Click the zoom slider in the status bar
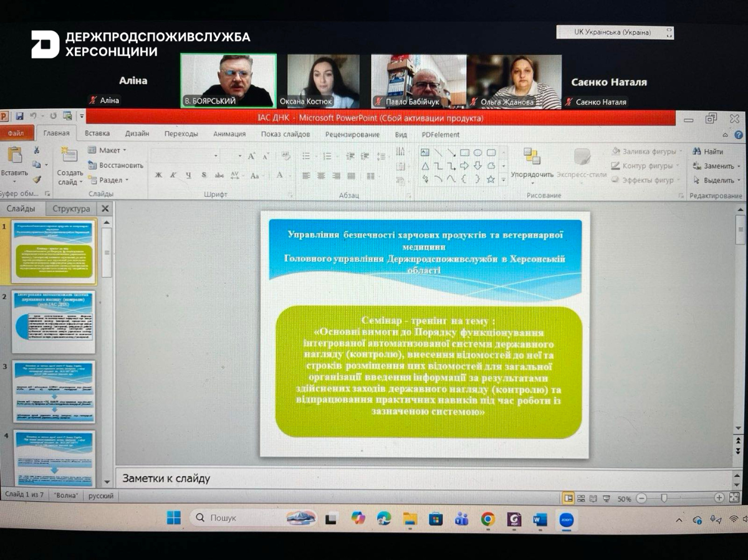Screen dimensions: 748x560 664,498
